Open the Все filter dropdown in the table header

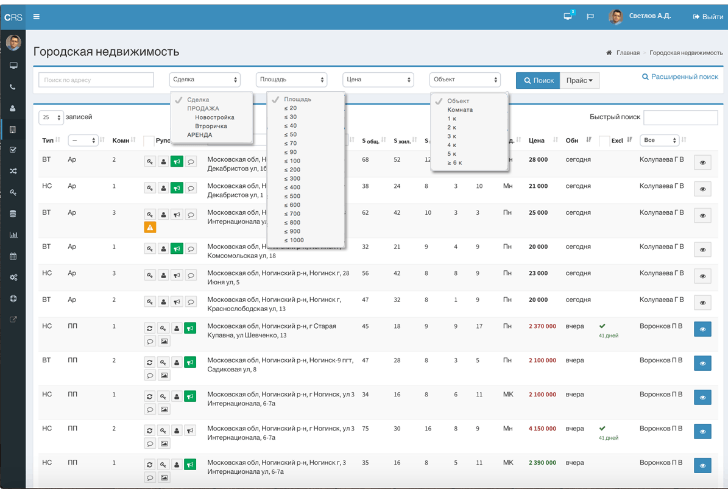[659, 140]
